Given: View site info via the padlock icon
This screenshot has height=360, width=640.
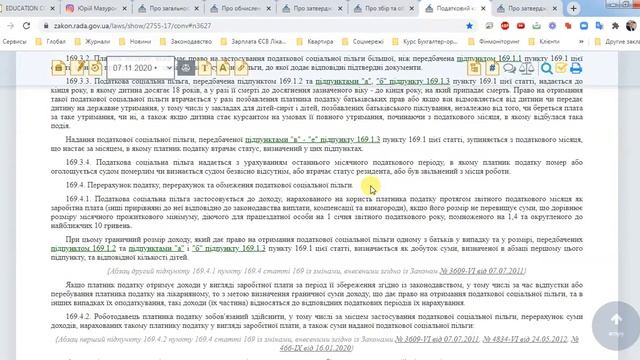Looking at the screenshot, I should tap(46, 26).
